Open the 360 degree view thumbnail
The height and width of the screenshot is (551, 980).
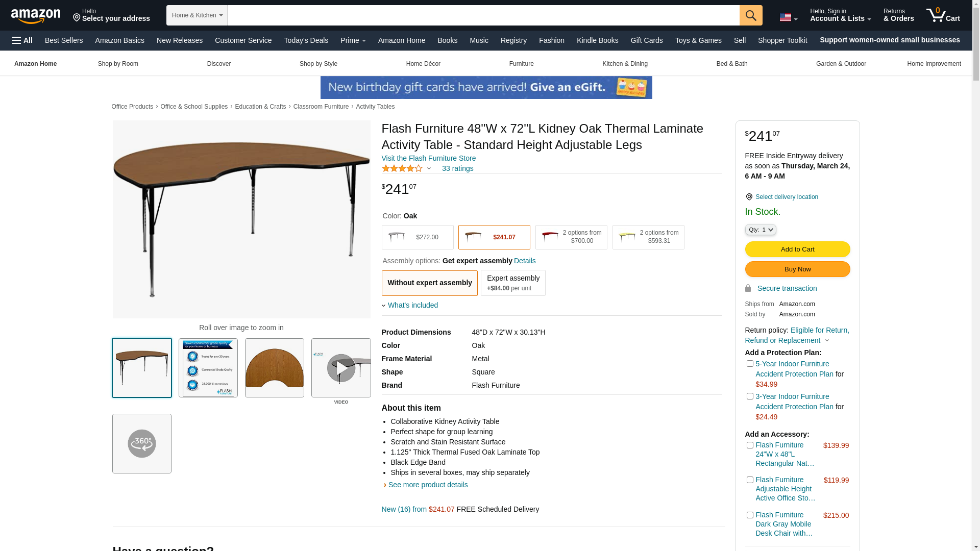tap(142, 443)
